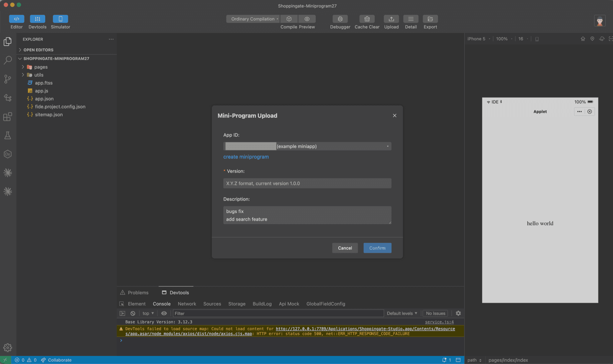Image resolution: width=613 pixels, height=364 pixels.
Task: Open the Default levels dropdown
Action: (x=402, y=313)
